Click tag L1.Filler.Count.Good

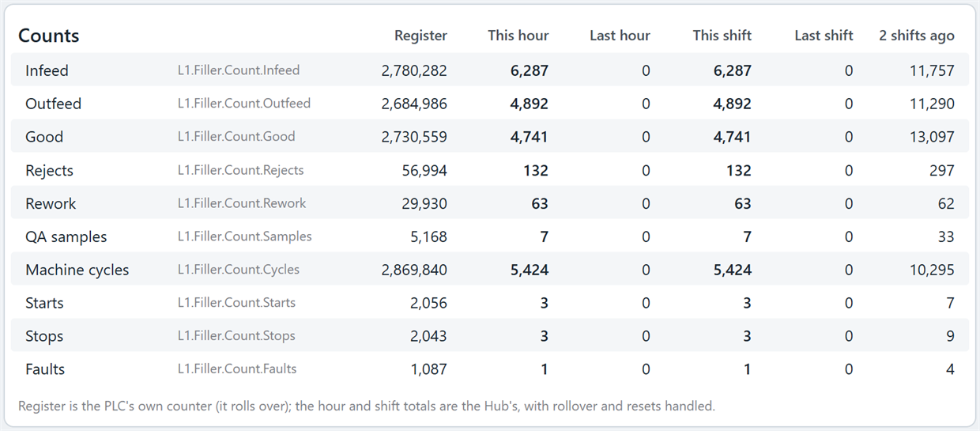[x=236, y=137]
